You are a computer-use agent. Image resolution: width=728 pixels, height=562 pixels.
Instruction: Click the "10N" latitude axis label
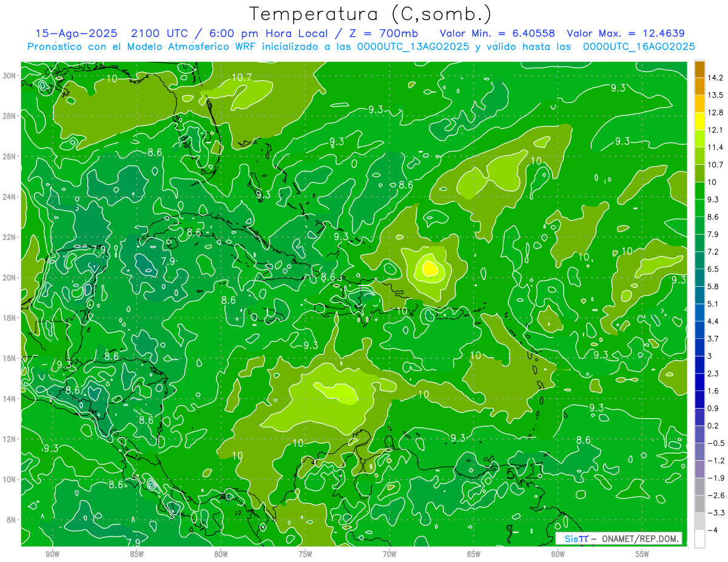tap(10, 480)
